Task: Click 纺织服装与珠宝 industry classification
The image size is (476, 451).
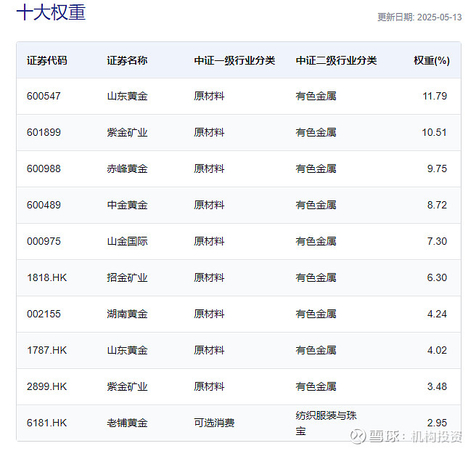Action: click(326, 423)
